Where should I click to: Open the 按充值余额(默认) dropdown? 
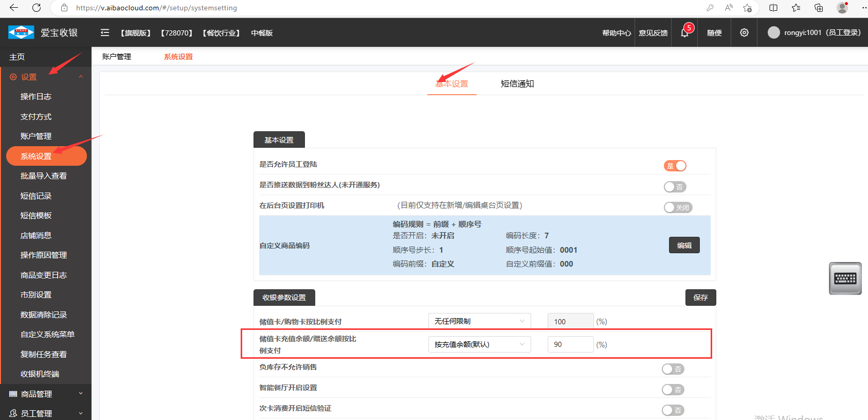click(479, 344)
